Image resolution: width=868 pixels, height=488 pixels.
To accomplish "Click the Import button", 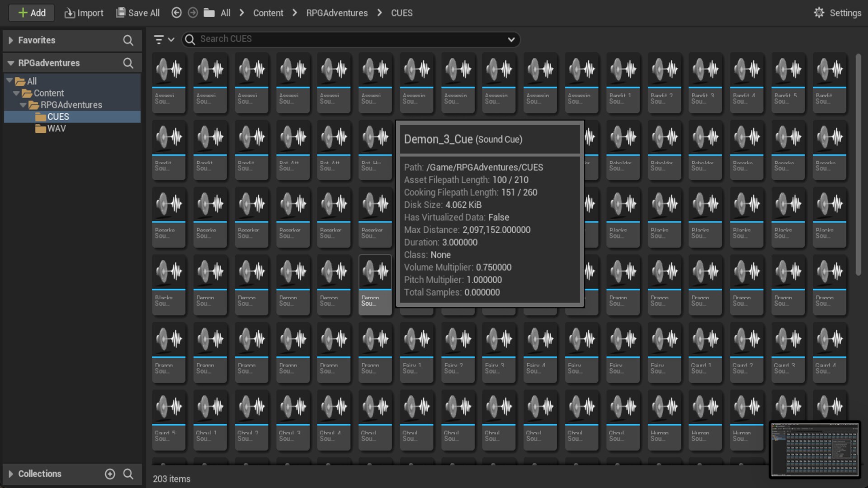I will [84, 13].
